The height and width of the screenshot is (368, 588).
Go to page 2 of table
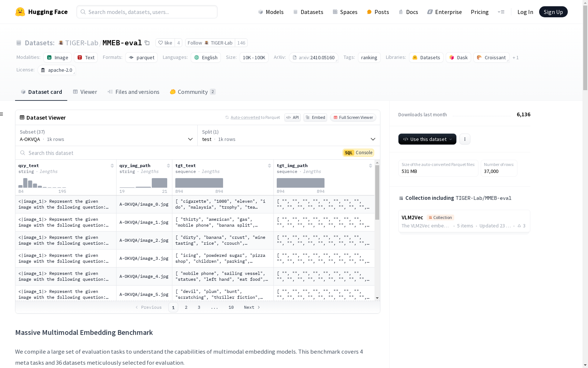pyautogui.click(x=186, y=307)
